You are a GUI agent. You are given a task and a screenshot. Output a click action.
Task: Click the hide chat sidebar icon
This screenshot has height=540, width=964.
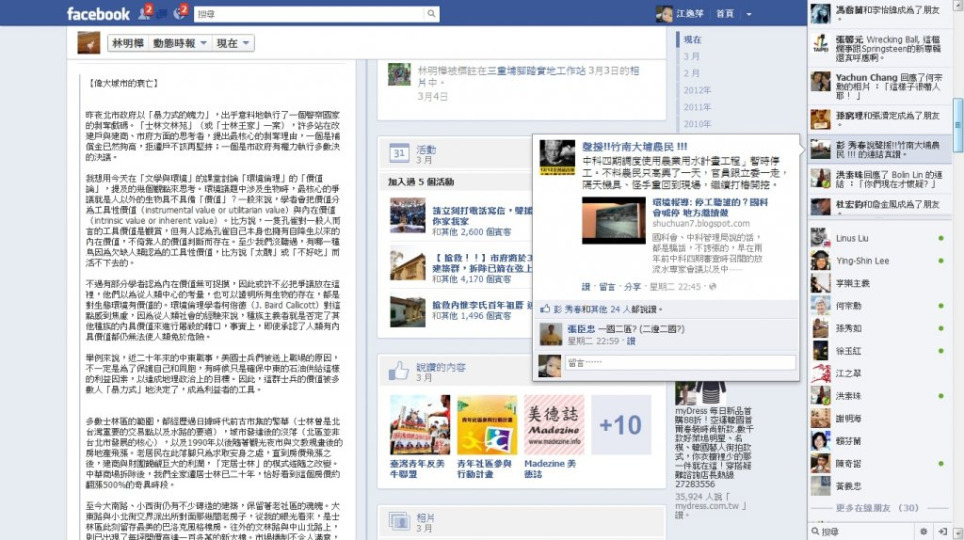pyautogui.click(x=943, y=532)
